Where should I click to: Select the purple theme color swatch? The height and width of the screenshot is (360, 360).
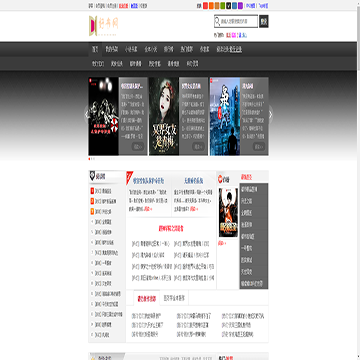[x=240, y=6]
